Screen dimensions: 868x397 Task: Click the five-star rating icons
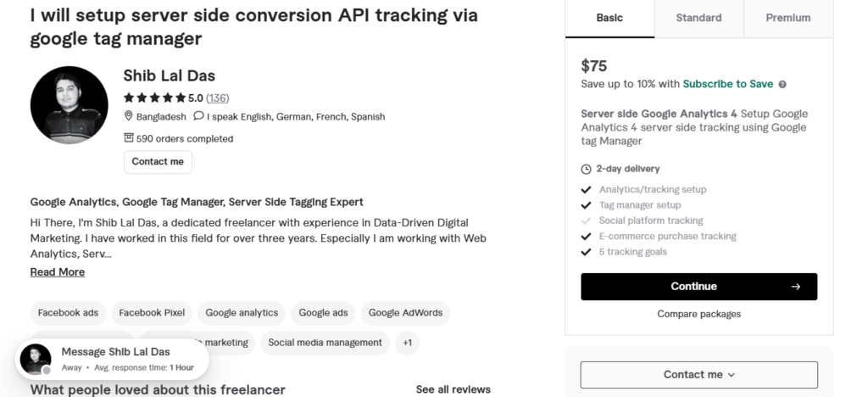point(154,98)
